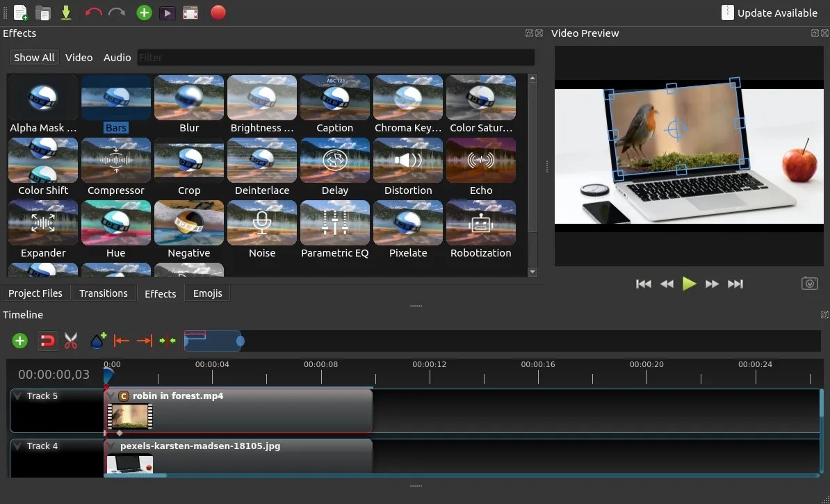Collapse Track 5 using its disclosure triangle

coord(18,396)
